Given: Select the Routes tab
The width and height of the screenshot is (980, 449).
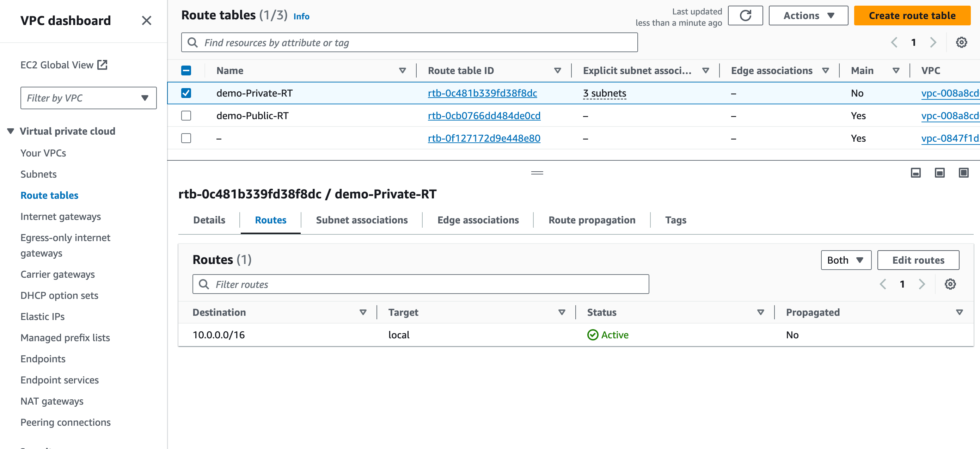Looking at the screenshot, I should point(270,220).
